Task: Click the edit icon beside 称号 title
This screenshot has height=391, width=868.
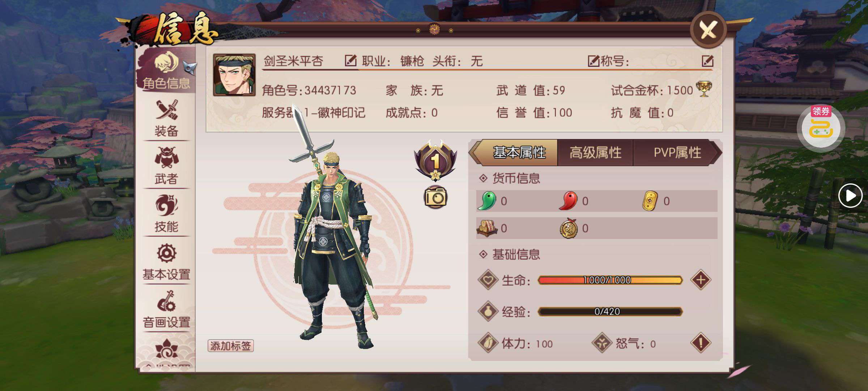Action: (x=707, y=61)
